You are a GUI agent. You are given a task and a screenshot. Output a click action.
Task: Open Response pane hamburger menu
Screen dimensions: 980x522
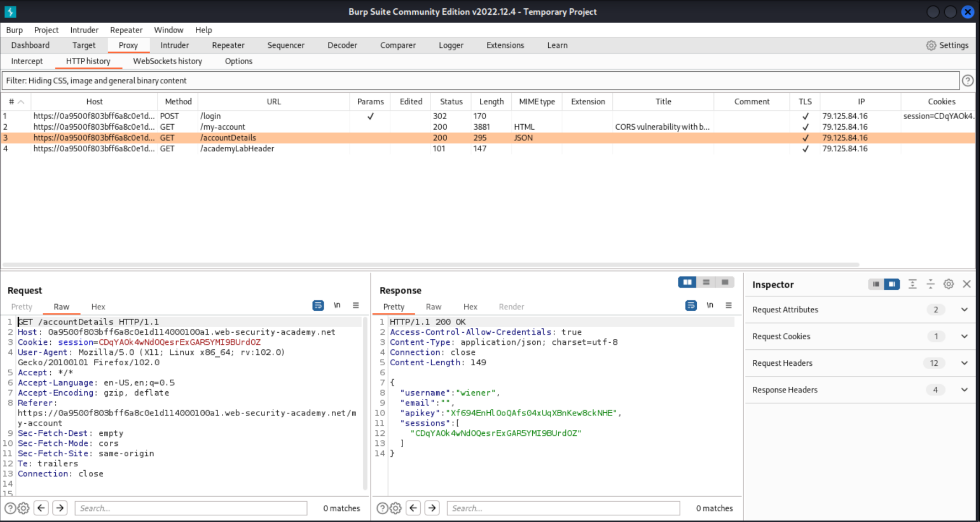point(729,305)
